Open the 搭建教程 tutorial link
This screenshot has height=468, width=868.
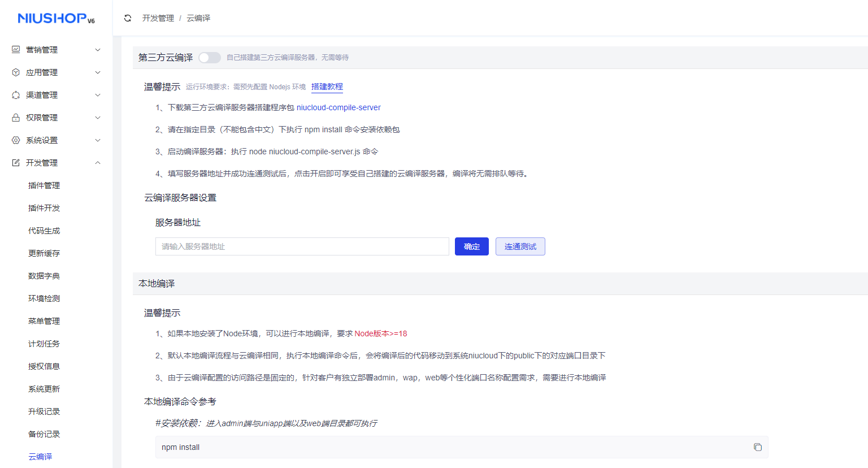pyautogui.click(x=327, y=86)
